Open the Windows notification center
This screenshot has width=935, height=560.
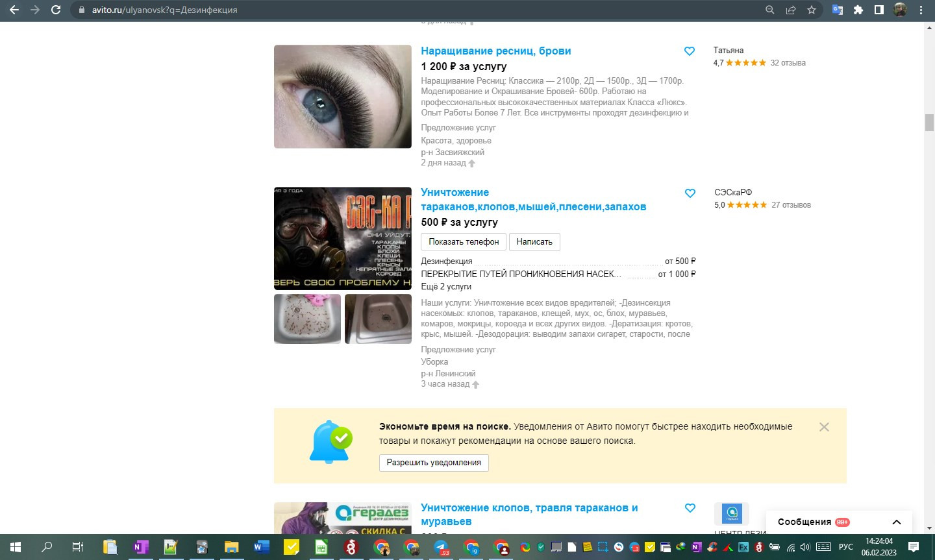[914, 547]
